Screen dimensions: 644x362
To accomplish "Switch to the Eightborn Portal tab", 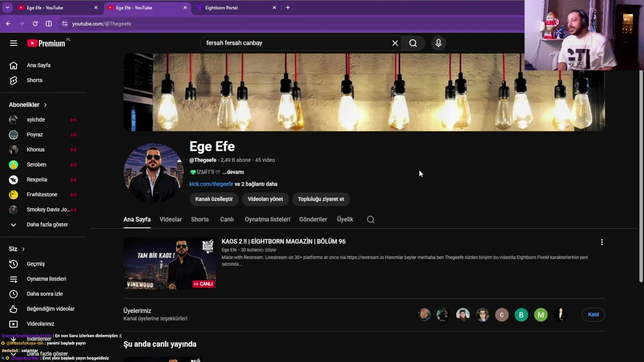I will [x=236, y=8].
